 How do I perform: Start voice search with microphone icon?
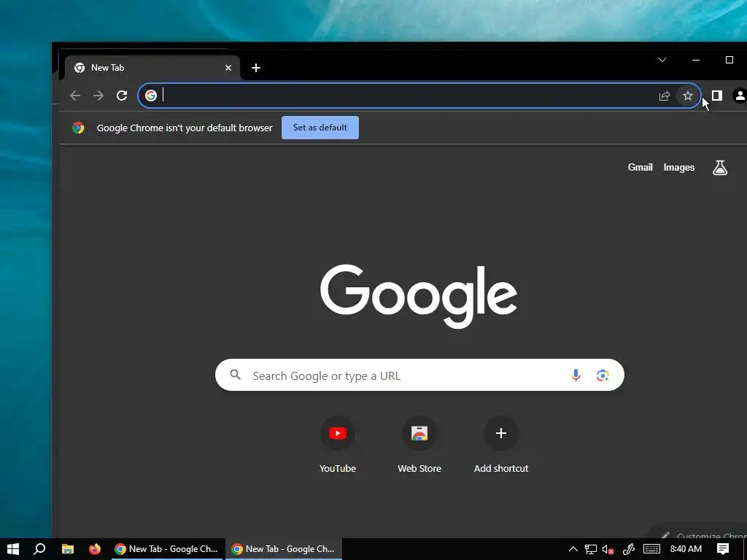click(x=576, y=376)
